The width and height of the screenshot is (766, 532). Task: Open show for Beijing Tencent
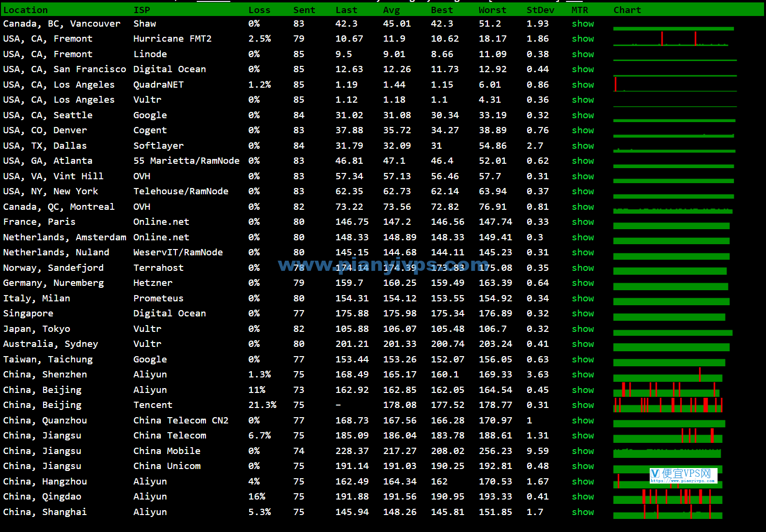[583, 405]
